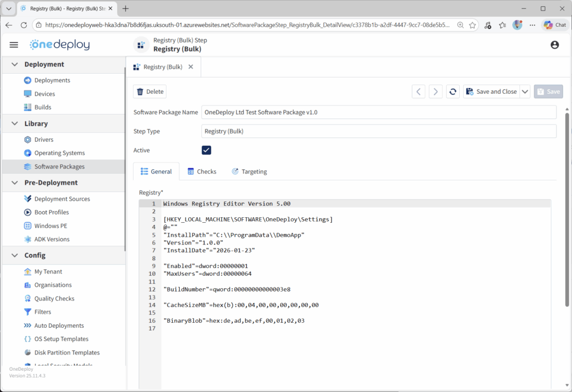Collapse the Pre-Deployment section
Image resolution: width=572 pixels, height=392 pixels.
15,183
